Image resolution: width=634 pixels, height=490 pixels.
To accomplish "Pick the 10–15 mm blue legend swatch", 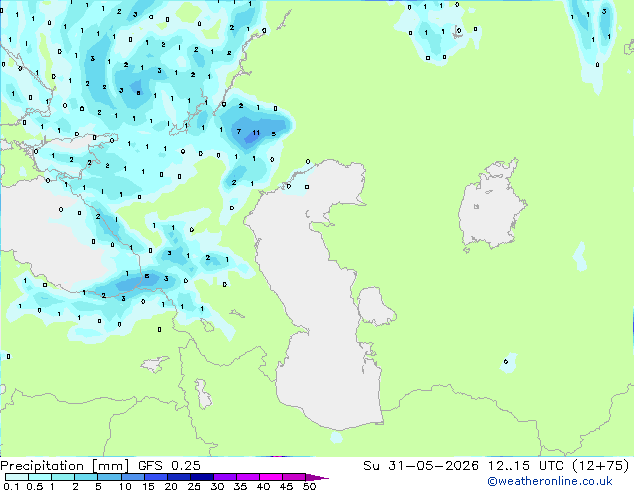I will pyautogui.click(x=132, y=477).
